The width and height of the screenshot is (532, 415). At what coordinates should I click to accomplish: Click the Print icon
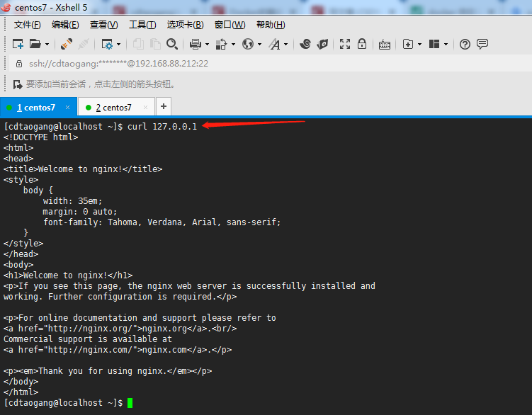[x=196, y=44]
